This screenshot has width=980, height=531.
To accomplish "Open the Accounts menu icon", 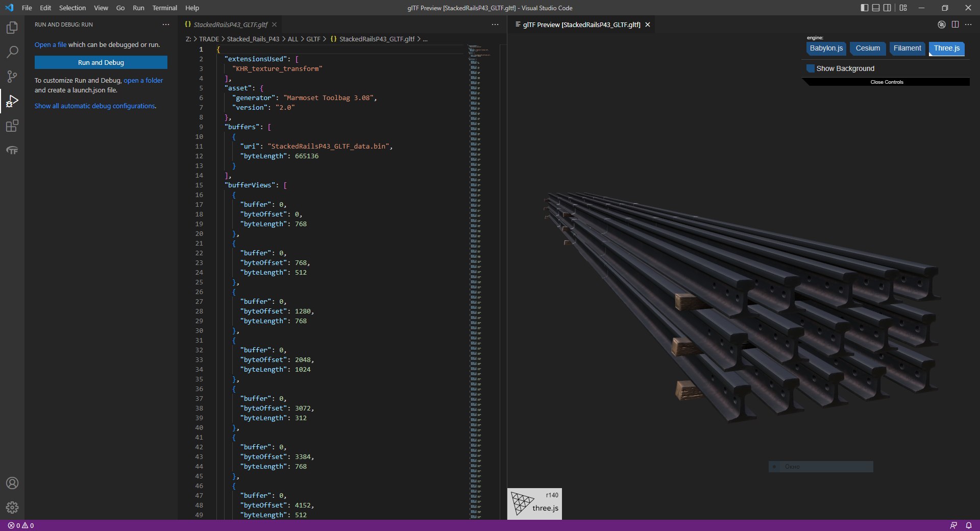I will click(x=12, y=483).
